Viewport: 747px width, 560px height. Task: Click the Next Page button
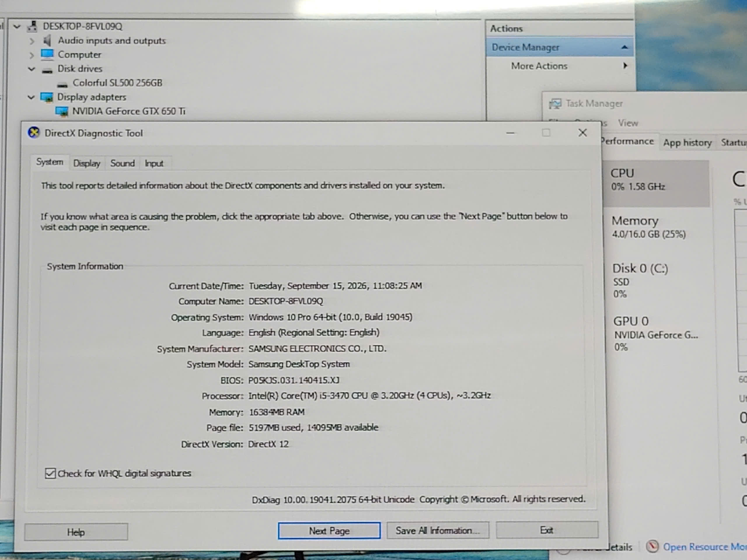[x=329, y=531]
